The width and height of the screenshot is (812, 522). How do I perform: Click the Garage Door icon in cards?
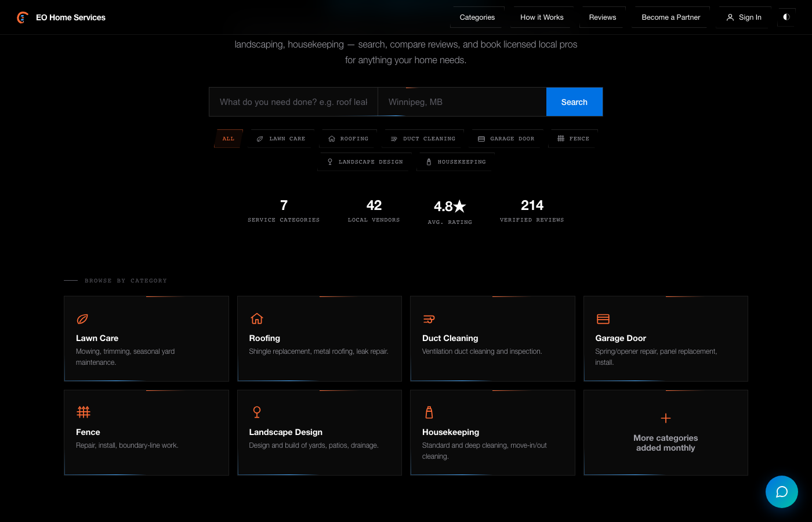[x=603, y=319]
